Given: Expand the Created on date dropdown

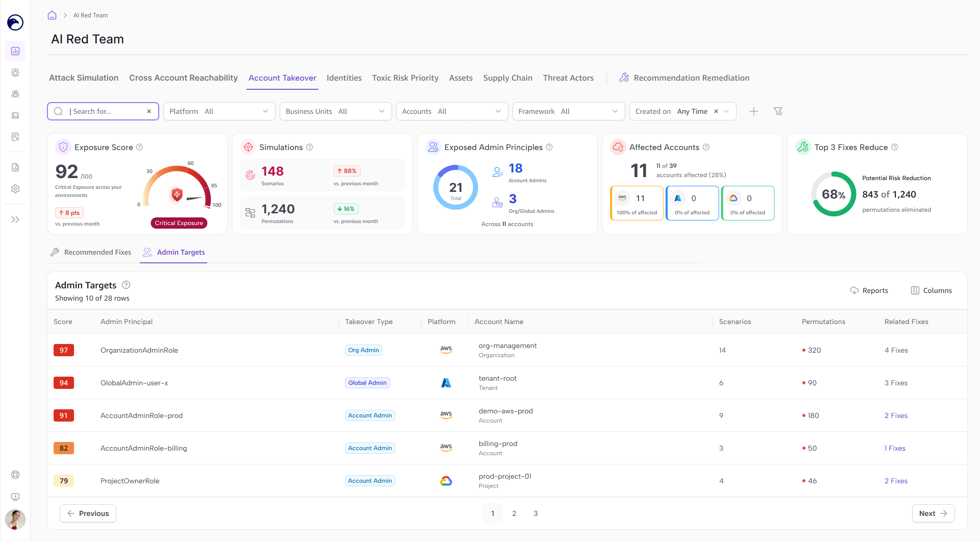Looking at the screenshot, I should click(x=726, y=111).
